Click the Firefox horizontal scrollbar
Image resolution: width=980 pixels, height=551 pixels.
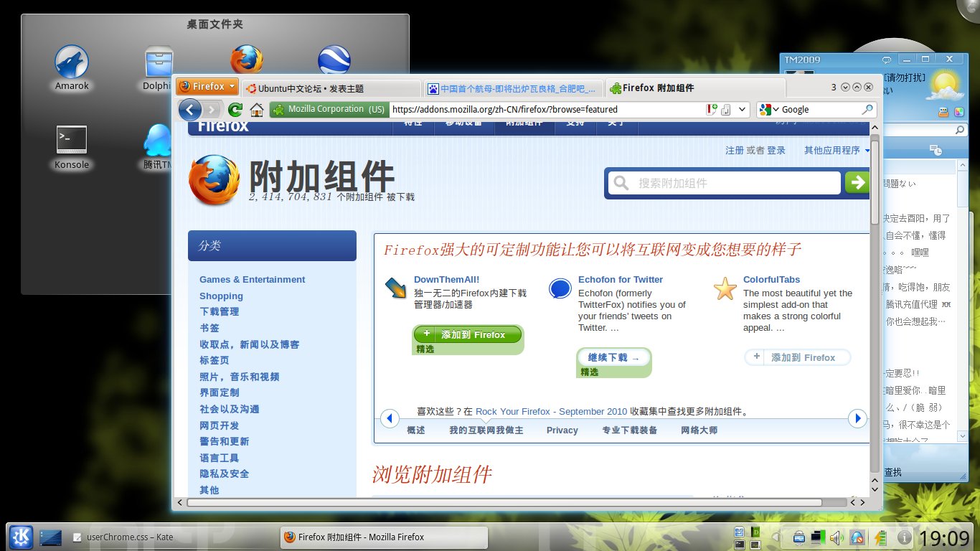coord(504,503)
